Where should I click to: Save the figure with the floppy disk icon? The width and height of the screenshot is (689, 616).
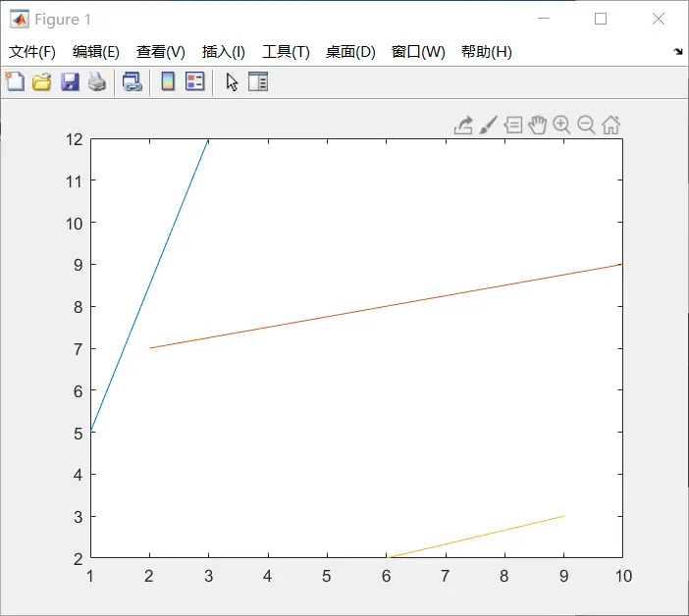[70, 81]
